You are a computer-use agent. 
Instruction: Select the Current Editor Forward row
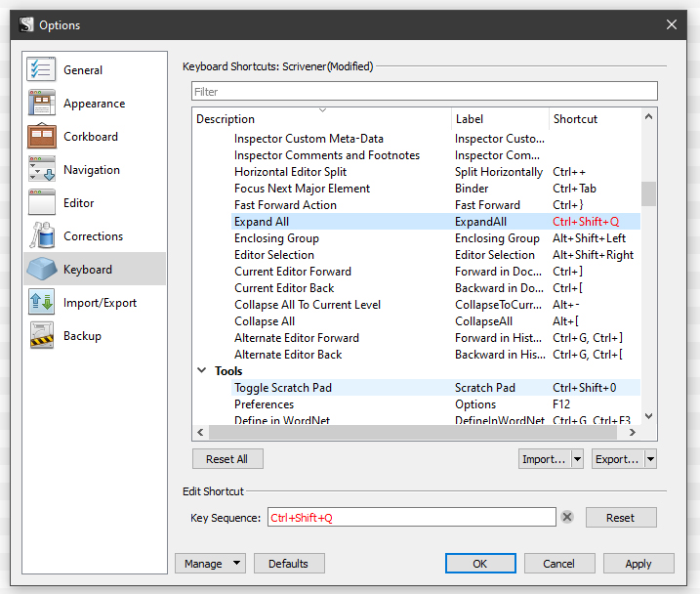pos(435,271)
